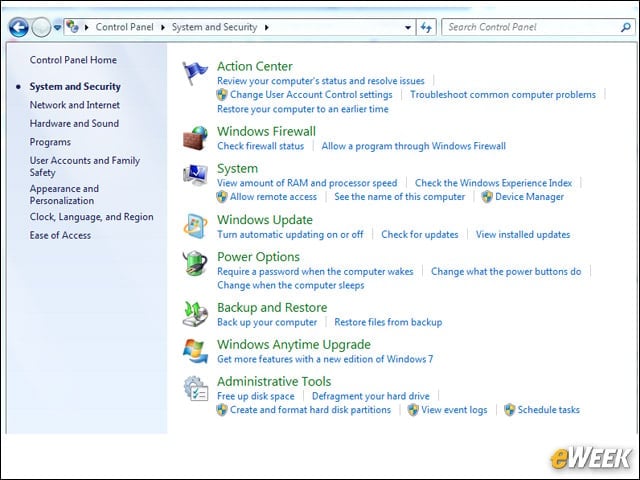640x480 pixels.
Task: Click the Power Options battery icon
Action: (x=195, y=263)
